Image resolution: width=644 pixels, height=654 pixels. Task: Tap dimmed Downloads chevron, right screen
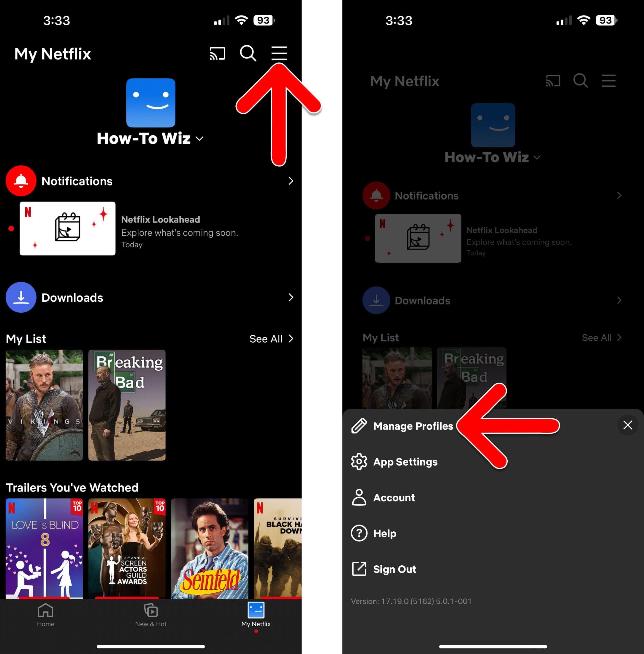coord(619,300)
